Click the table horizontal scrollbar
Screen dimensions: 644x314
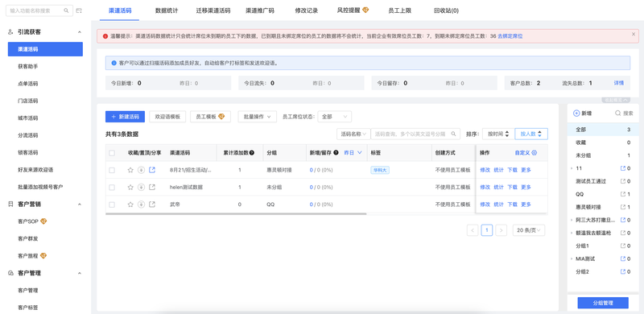click(236, 213)
